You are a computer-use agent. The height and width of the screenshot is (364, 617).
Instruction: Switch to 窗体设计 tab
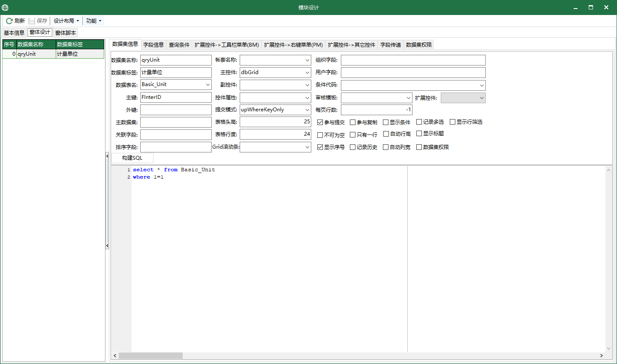click(40, 32)
